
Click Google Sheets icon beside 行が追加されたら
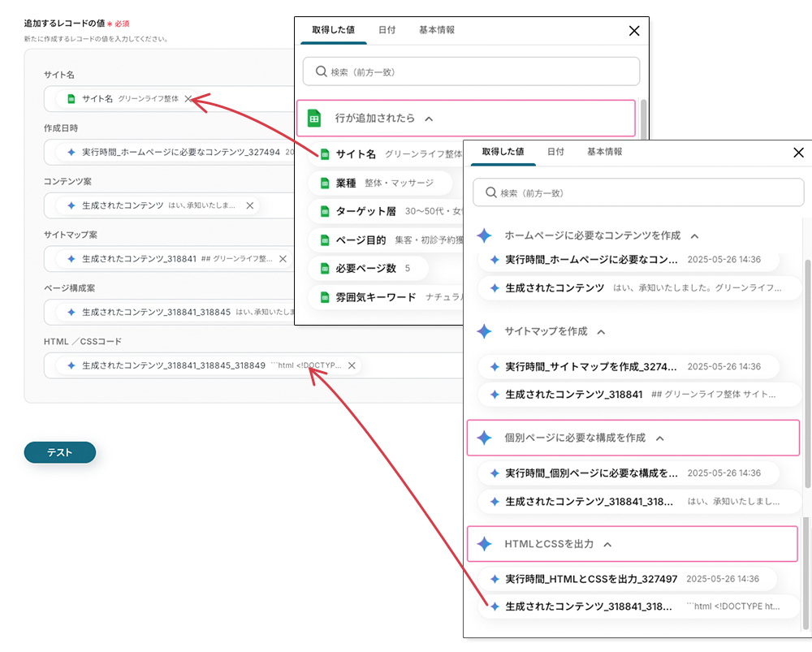click(x=313, y=118)
